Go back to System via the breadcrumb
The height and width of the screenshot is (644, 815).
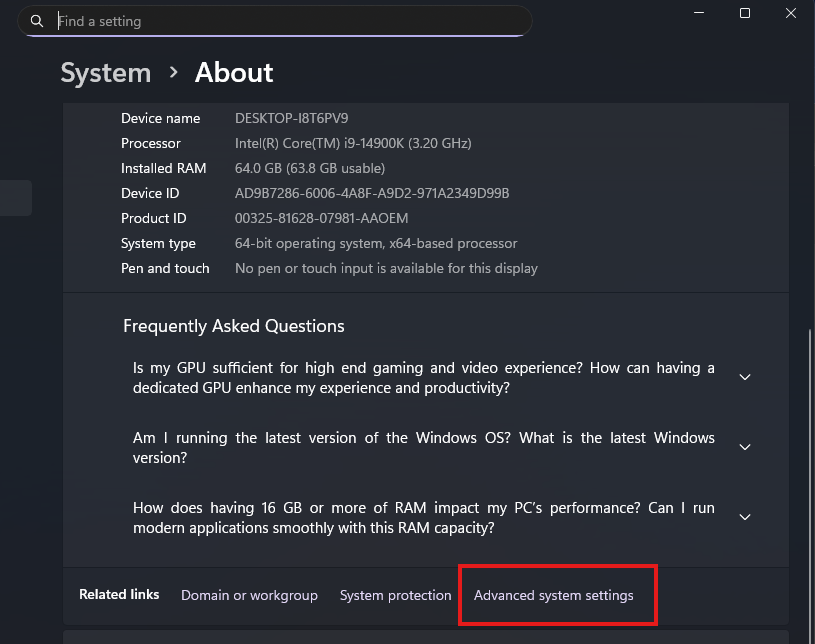tap(106, 72)
